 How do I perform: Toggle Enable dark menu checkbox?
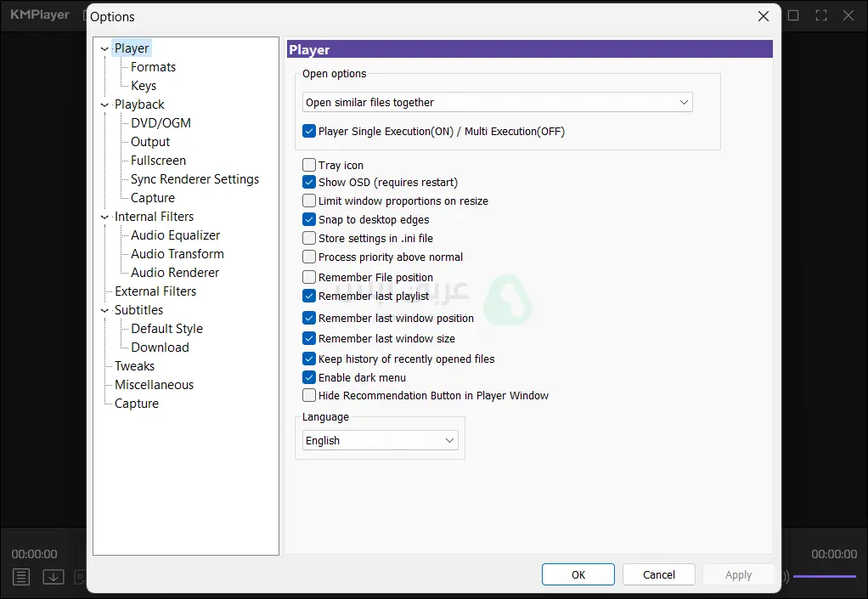click(x=309, y=378)
